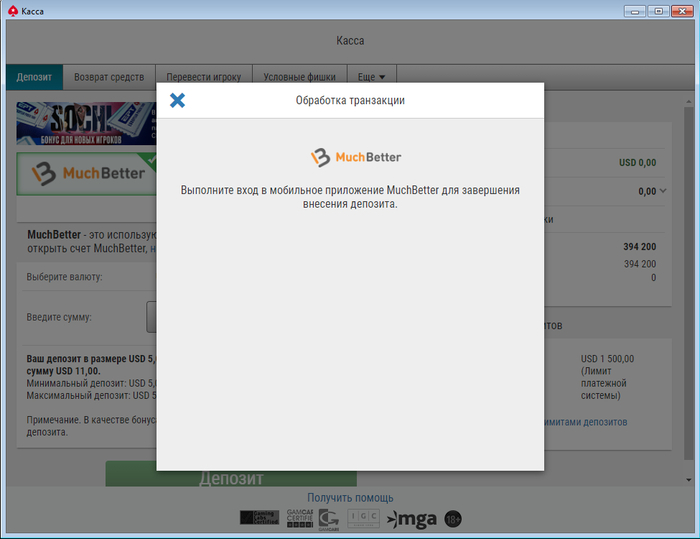The image size is (700, 539).
Task: Select the Условные фишки tab
Action: tap(300, 77)
